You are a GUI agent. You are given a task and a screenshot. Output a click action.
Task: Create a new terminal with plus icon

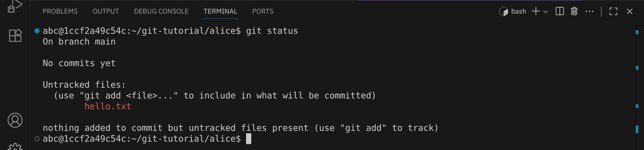[x=536, y=11]
